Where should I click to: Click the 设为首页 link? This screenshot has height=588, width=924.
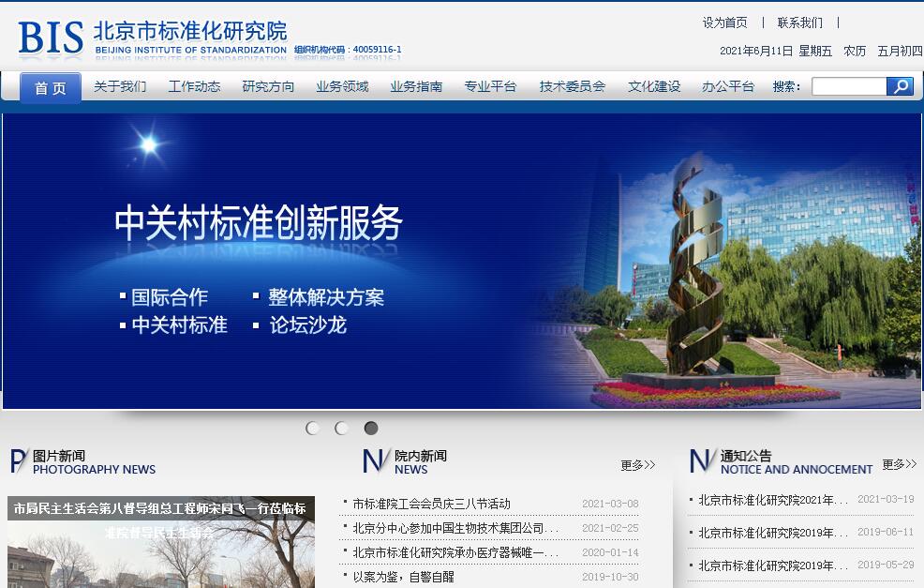(x=725, y=23)
